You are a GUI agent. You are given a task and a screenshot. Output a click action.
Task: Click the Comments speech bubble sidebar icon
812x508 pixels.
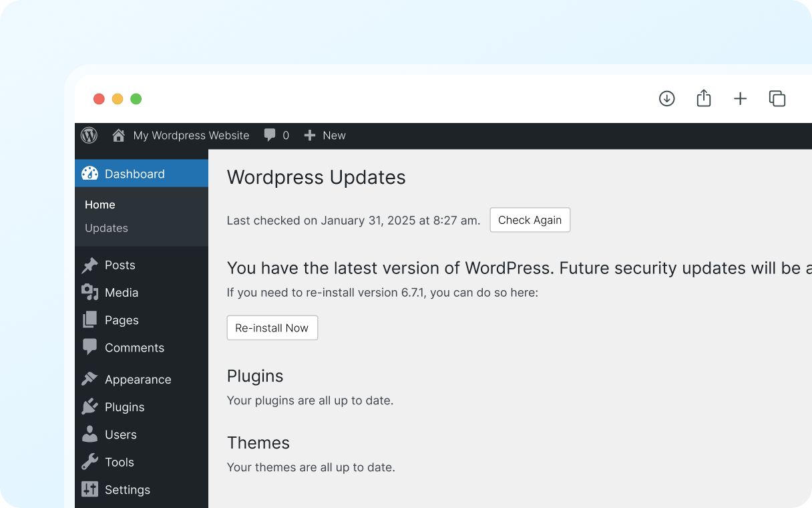pos(89,347)
